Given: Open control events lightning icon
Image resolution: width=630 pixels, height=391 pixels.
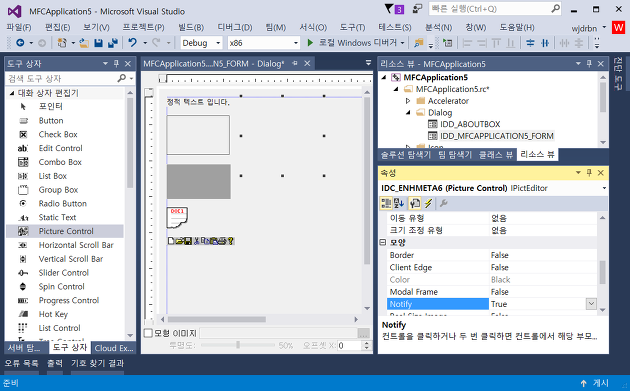Looking at the screenshot, I should (x=428, y=203).
